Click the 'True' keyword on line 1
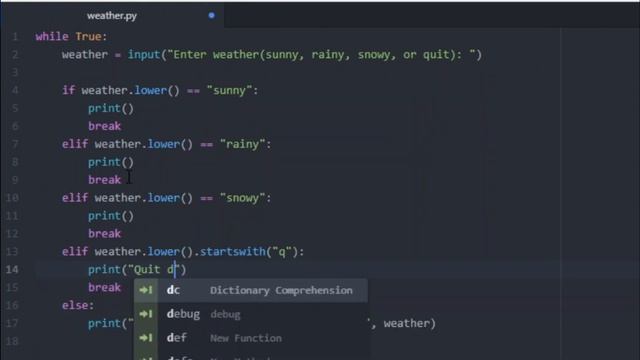The width and height of the screenshot is (640, 360). click(x=88, y=37)
